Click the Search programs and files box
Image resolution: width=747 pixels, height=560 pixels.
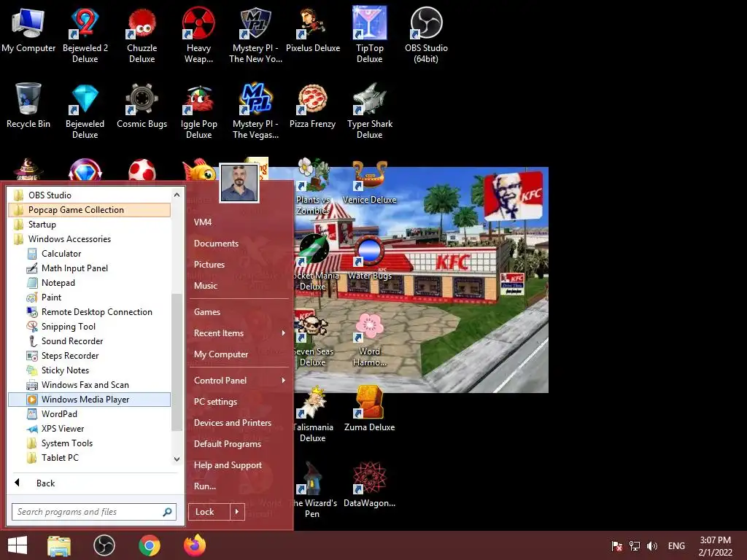point(94,512)
